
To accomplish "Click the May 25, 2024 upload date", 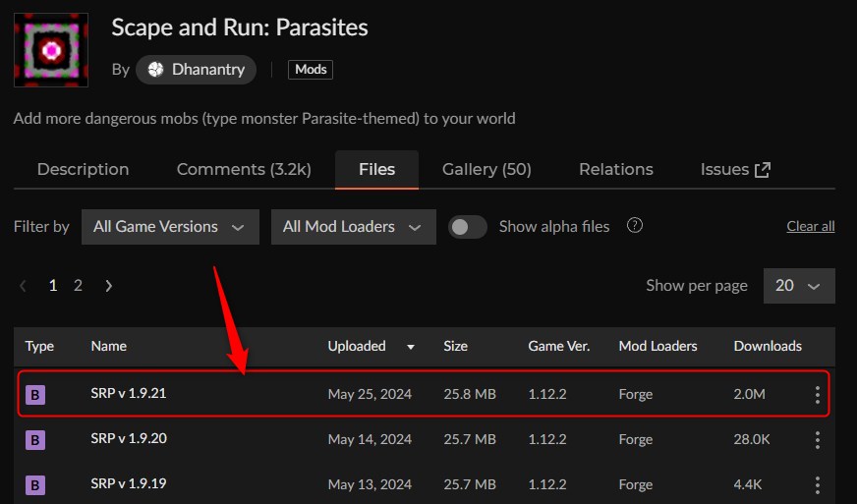I will tap(370, 394).
